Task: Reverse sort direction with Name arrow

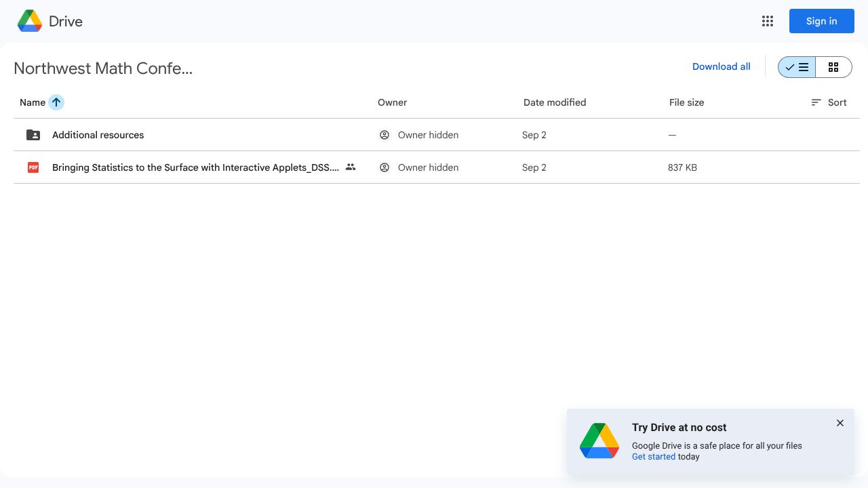Action: (56, 102)
